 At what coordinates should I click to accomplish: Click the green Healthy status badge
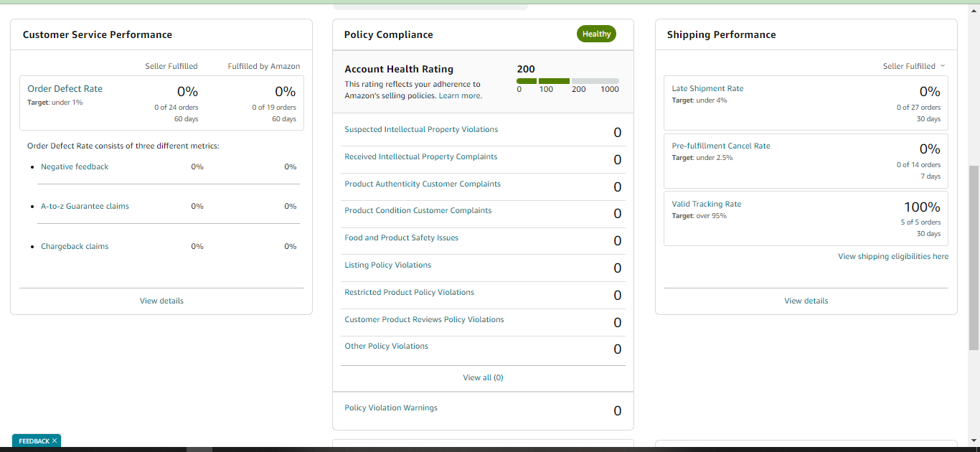(596, 34)
